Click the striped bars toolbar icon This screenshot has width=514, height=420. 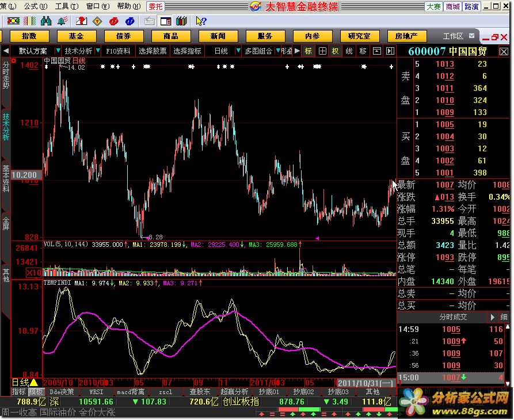coord(29,21)
